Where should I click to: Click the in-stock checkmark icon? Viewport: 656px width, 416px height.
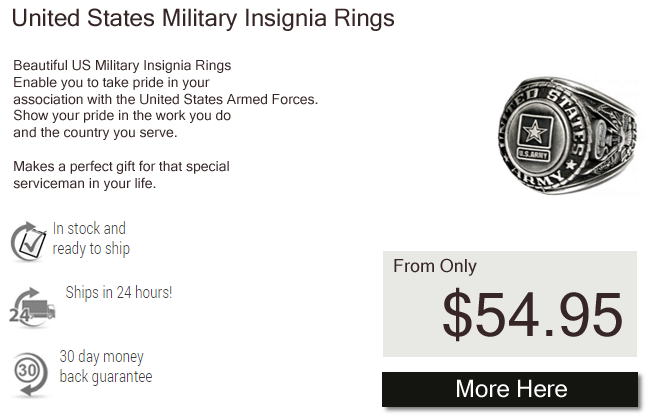[28, 242]
